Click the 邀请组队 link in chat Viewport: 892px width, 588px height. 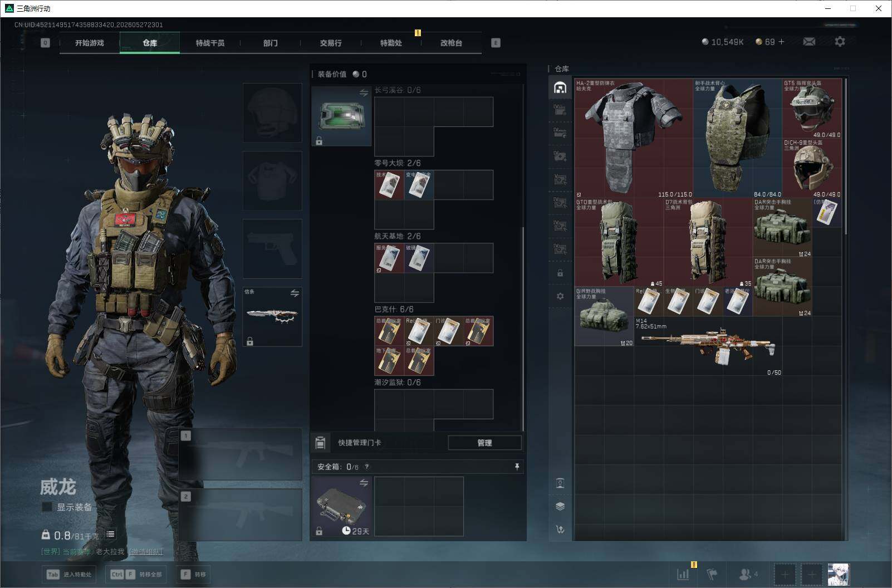(x=146, y=551)
